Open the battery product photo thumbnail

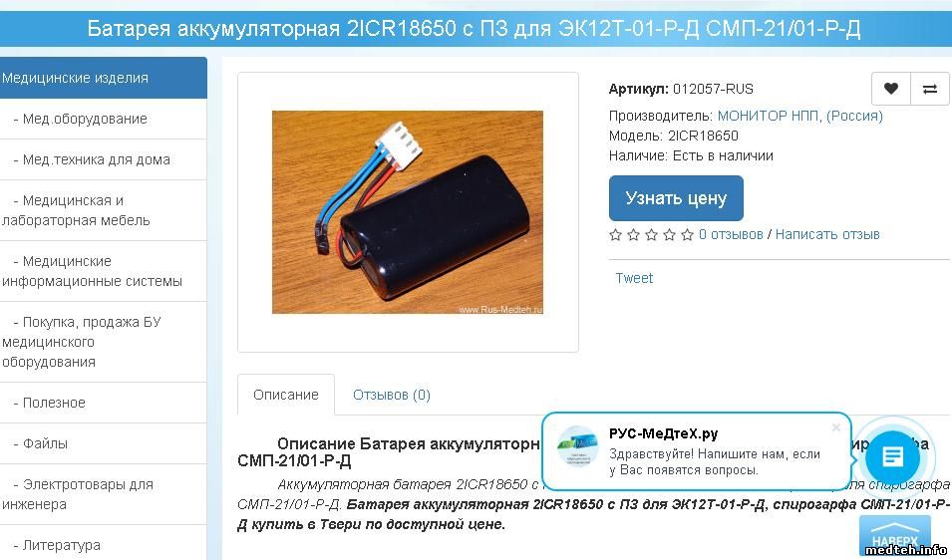pyautogui.click(x=408, y=212)
